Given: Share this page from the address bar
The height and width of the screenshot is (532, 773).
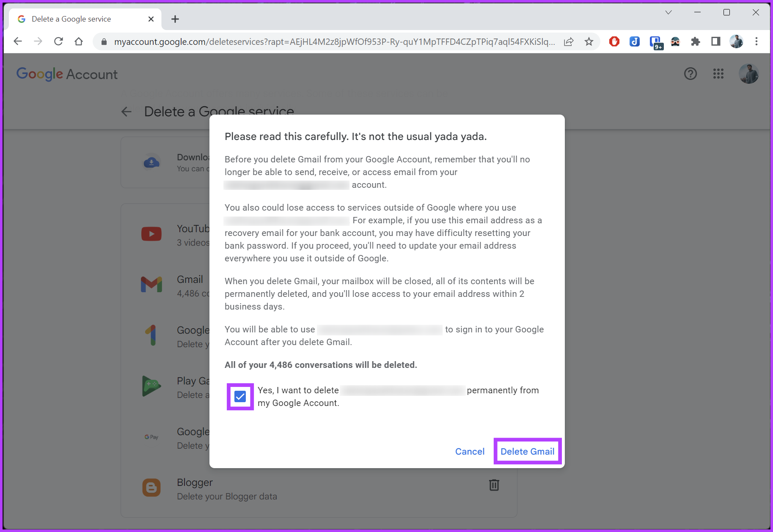Looking at the screenshot, I should click(569, 41).
